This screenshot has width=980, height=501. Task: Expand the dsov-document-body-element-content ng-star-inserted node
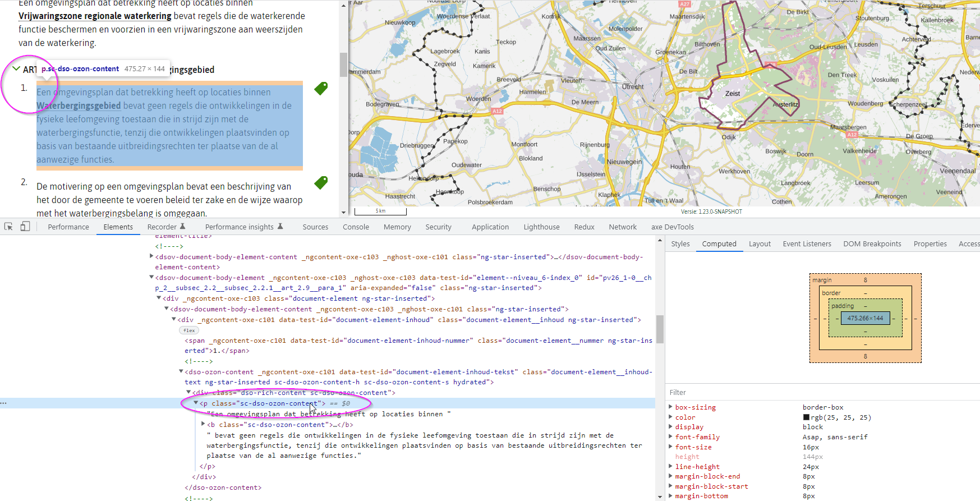coord(151,256)
